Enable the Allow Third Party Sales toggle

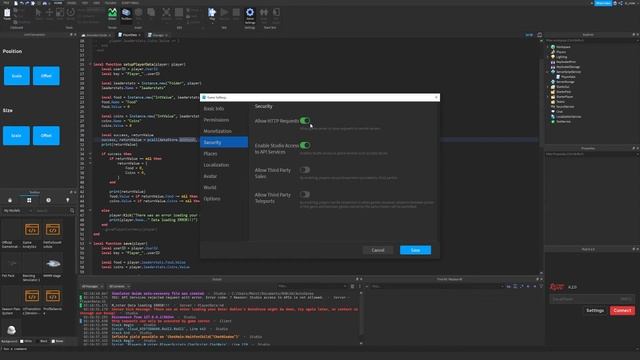pos(305,170)
